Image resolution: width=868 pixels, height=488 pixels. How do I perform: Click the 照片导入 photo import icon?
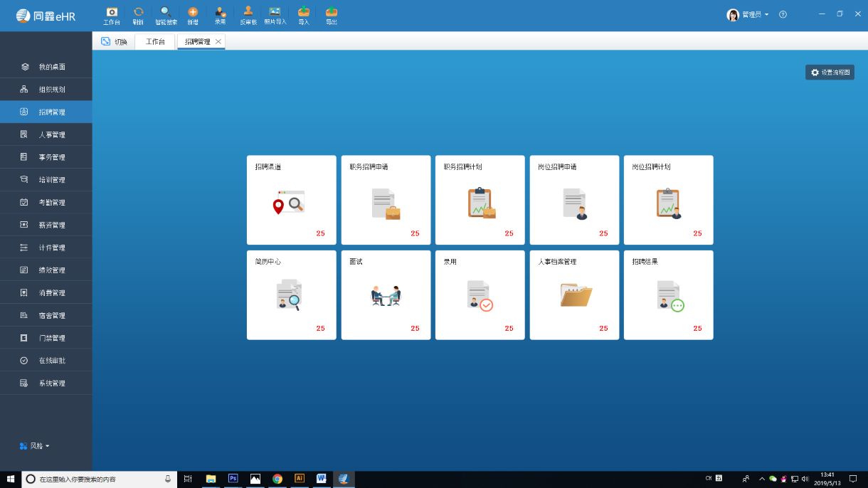(275, 16)
